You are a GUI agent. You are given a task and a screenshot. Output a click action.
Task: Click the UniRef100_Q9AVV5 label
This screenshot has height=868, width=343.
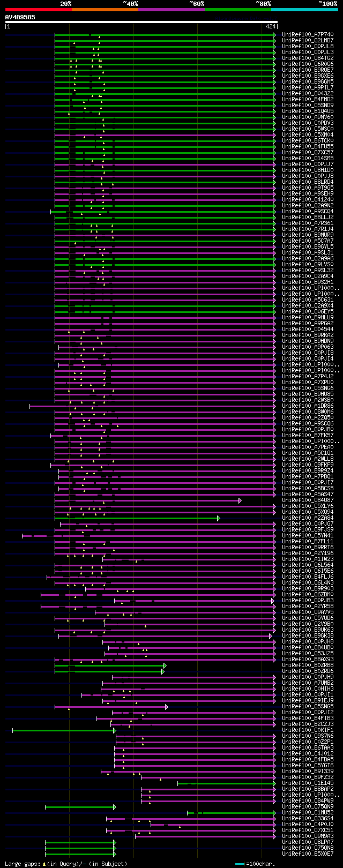click(308, 612)
